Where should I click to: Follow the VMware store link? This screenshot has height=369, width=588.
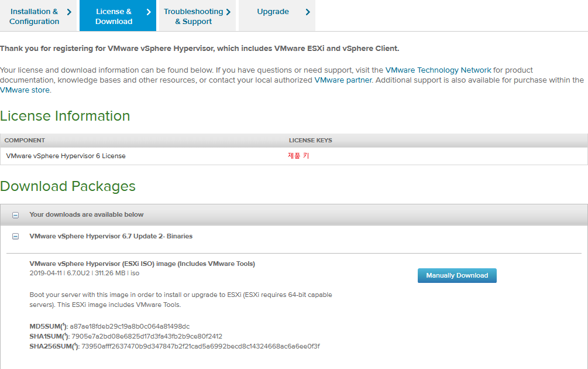[x=25, y=90]
